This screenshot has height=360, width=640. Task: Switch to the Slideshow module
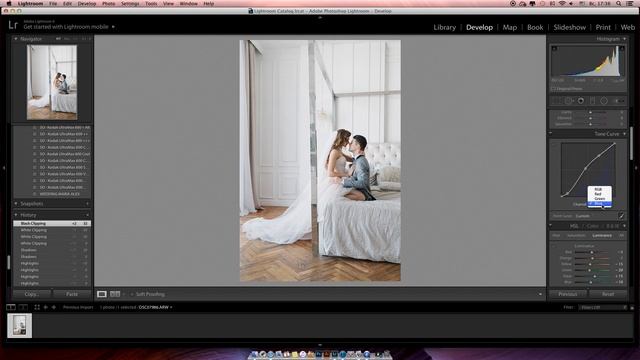point(569,27)
